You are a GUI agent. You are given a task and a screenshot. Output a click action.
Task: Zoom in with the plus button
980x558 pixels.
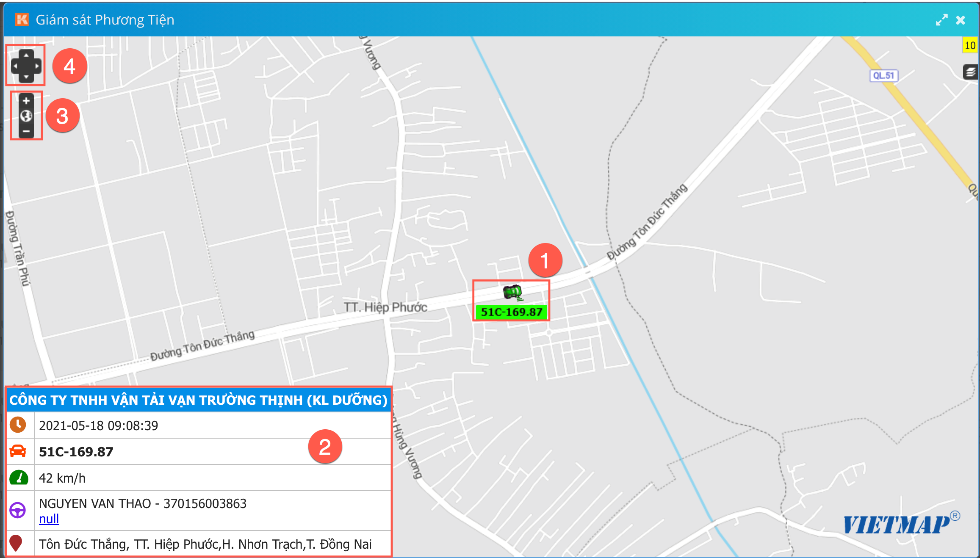pyautogui.click(x=26, y=101)
